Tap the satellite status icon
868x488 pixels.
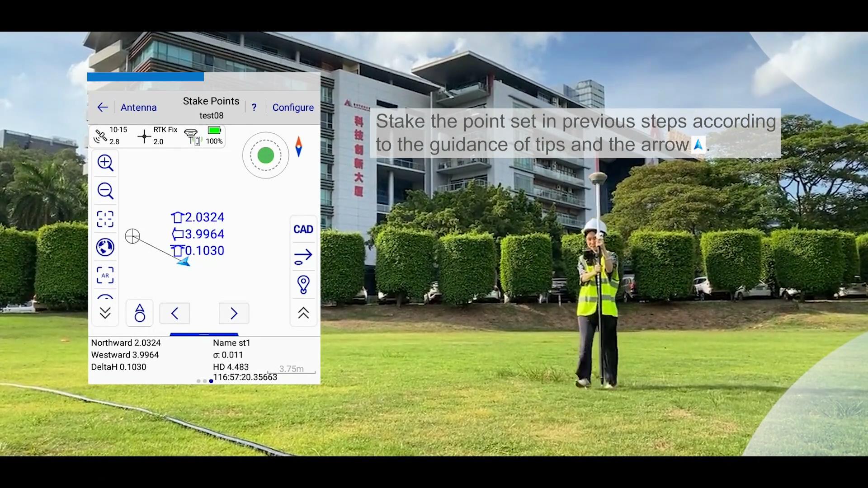click(x=100, y=136)
